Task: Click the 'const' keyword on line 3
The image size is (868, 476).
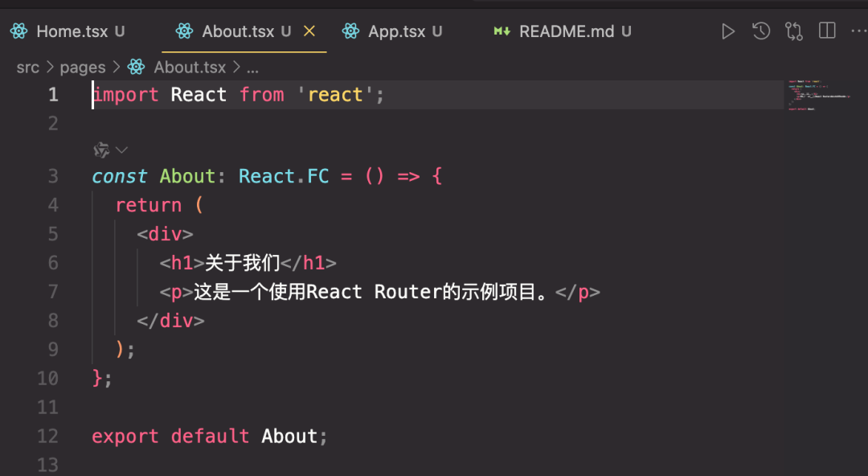Action: coord(120,176)
